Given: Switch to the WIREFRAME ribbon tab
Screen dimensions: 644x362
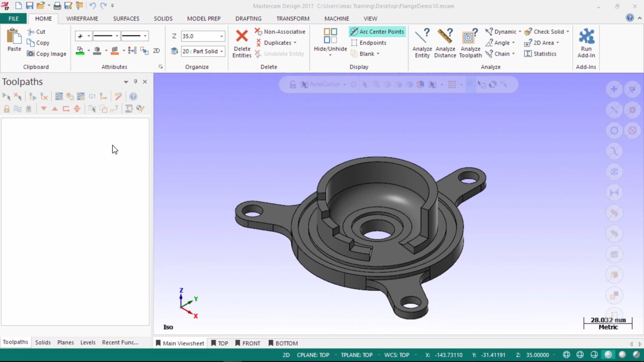Looking at the screenshot, I should (82, 18).
